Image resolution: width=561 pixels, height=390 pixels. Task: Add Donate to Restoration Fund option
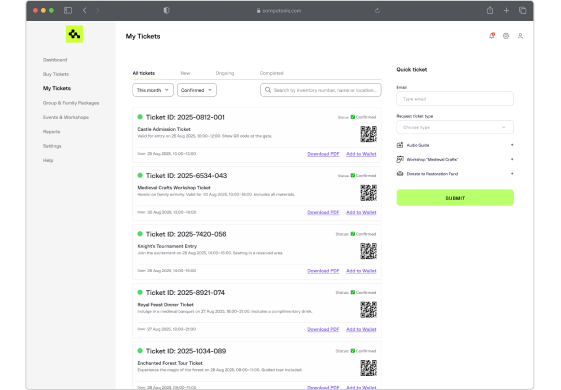(x=512, y=174)
